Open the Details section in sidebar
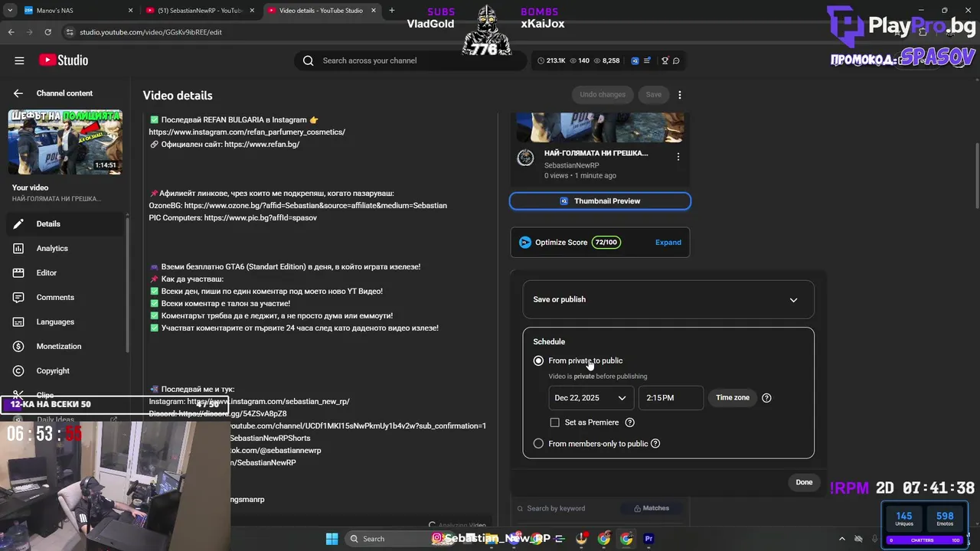This screenshot has width=980, height=551. [x=65, y=223]
